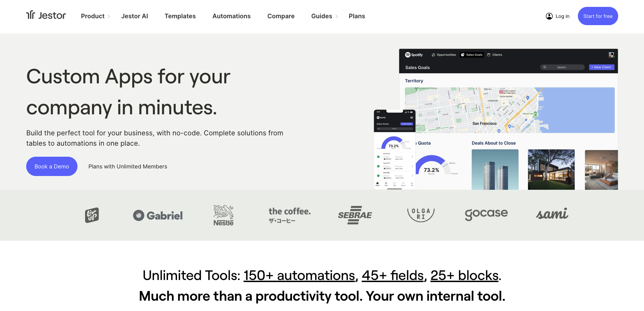Select Clients tab in app preview

click(x=495, y=55)
